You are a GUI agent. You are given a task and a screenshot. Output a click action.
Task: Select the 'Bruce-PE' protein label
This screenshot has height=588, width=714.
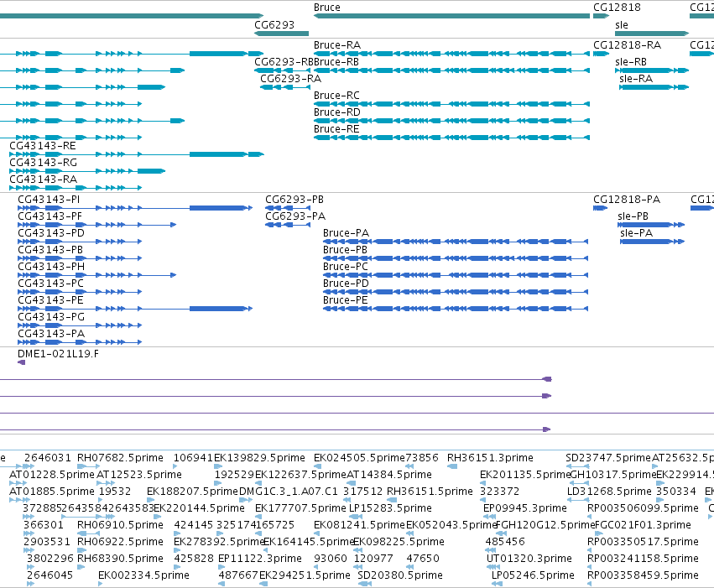coord(345,300)
